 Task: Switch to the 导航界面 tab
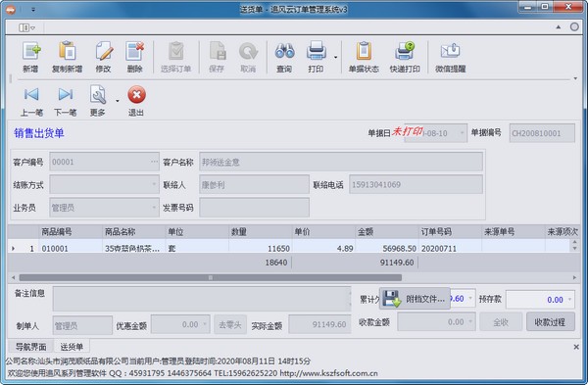tap(30, 347)
